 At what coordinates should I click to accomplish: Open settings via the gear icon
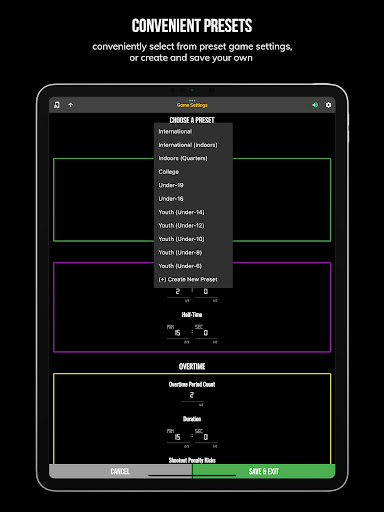[328, 105]
